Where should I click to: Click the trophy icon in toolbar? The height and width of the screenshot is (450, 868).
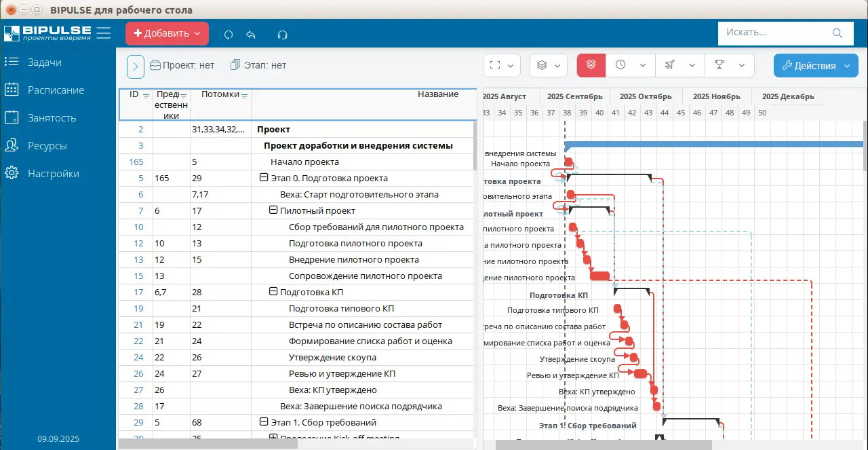(x=719, y=65)
